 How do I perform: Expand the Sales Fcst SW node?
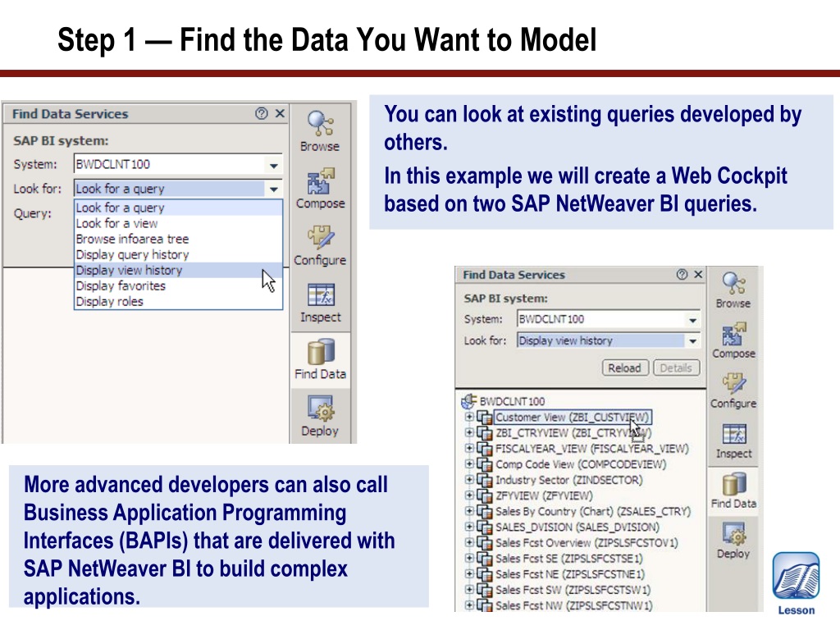(469, 589)
